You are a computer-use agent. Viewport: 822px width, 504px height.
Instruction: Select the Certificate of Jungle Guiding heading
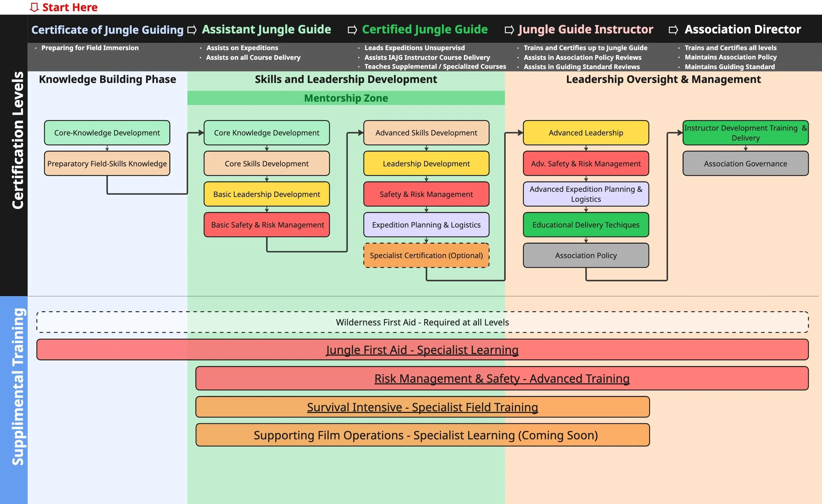(x=108, y=30)
